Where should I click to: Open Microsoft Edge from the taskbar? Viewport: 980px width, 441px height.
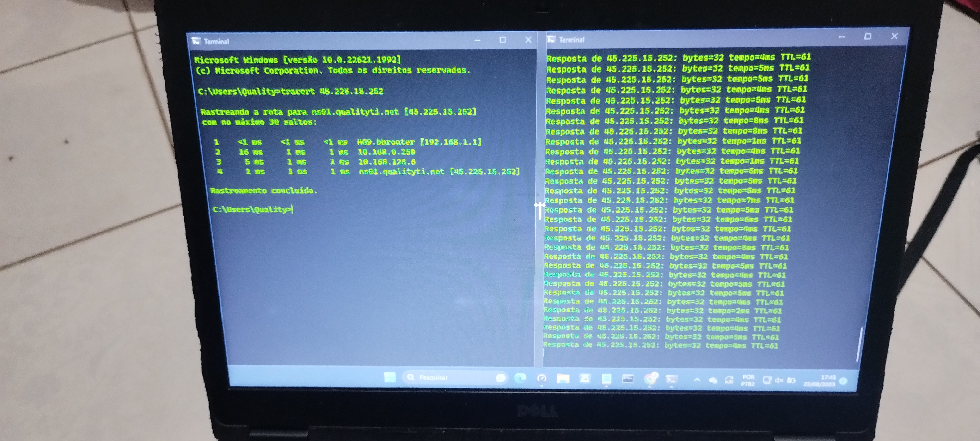coord(520,378)
